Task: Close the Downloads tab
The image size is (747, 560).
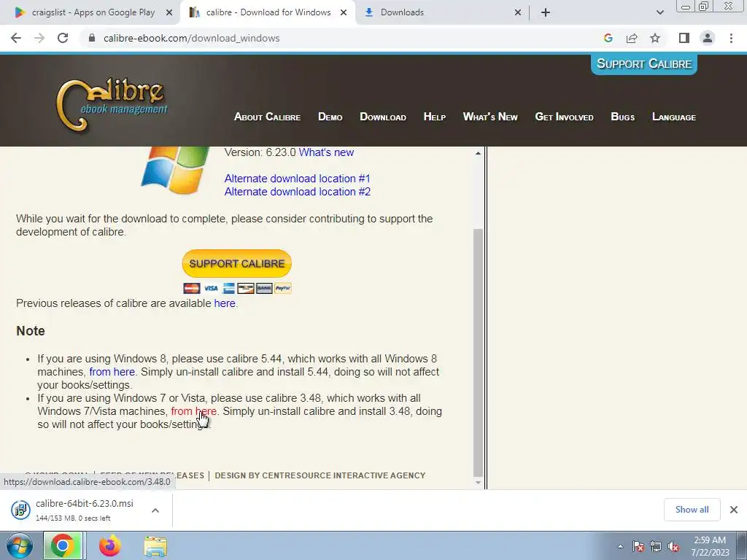Action: 518,12
